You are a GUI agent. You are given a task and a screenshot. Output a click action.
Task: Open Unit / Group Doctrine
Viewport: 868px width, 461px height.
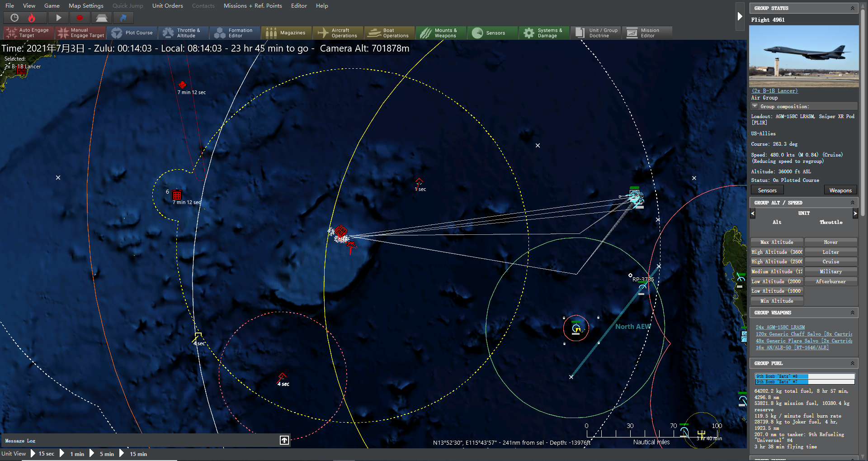pyautogui.click(x=596, y=33)
